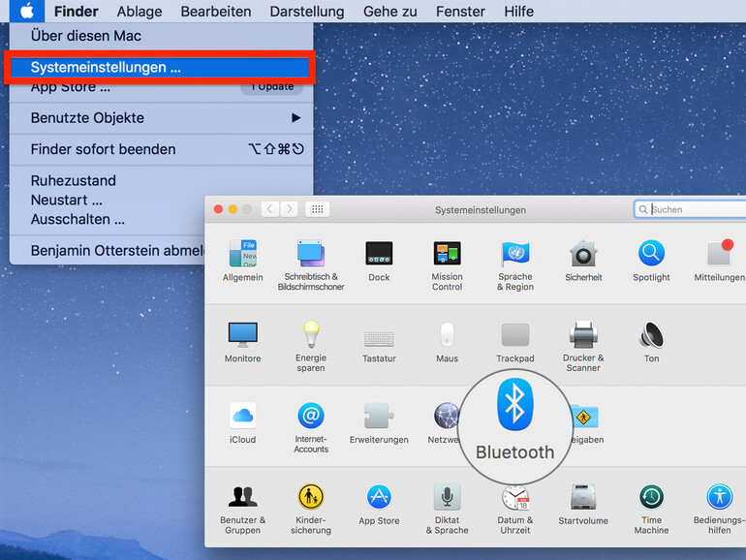Open Internet-Accounts settings
The width and height of the screenshot is (746, 560).
[x=311, y=427]
